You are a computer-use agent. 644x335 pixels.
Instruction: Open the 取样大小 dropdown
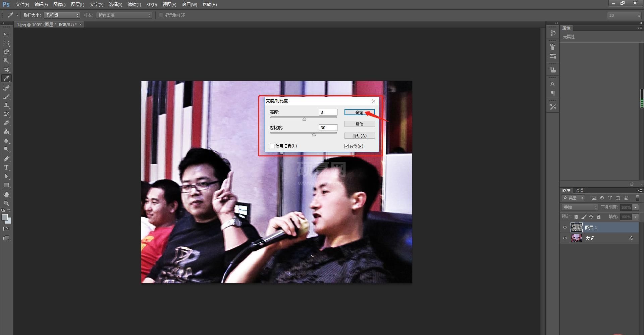[62, 15]
